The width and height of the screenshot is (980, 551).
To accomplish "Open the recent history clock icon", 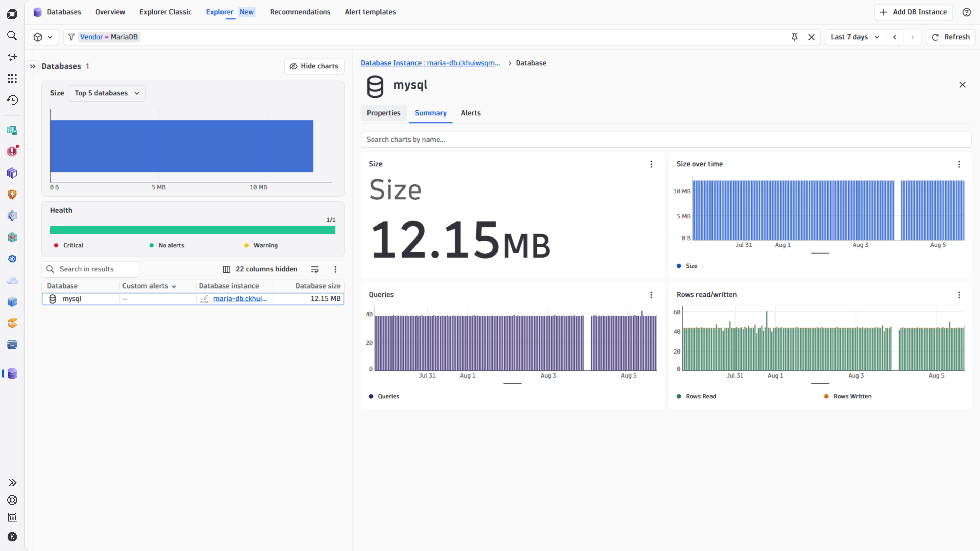I will (12, 100).
